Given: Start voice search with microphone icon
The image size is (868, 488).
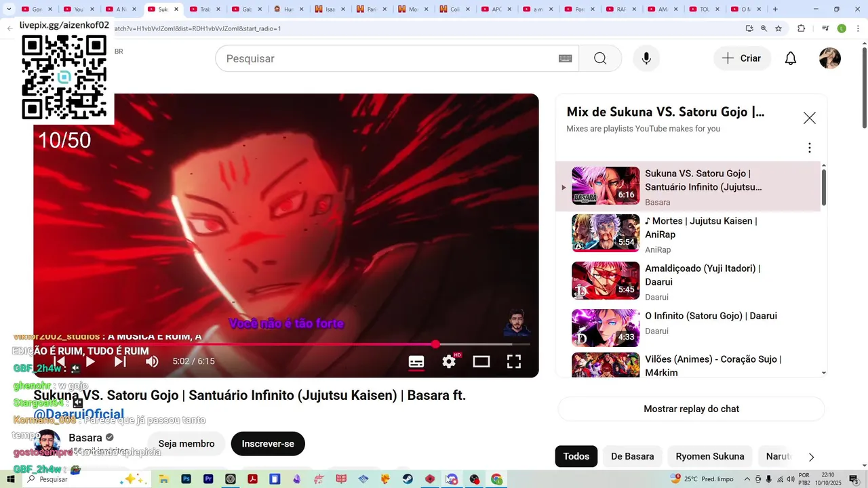Looking at the screenshot, I should [646, 58].
